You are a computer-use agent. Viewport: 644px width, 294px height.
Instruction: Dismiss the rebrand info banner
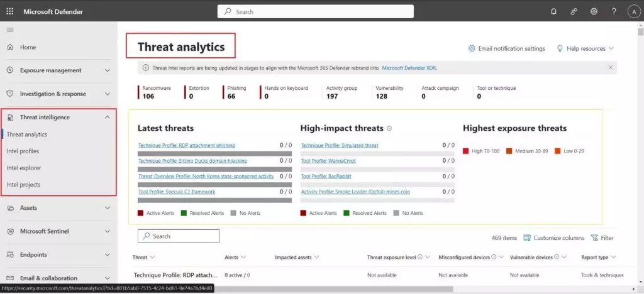coord(610,67)
